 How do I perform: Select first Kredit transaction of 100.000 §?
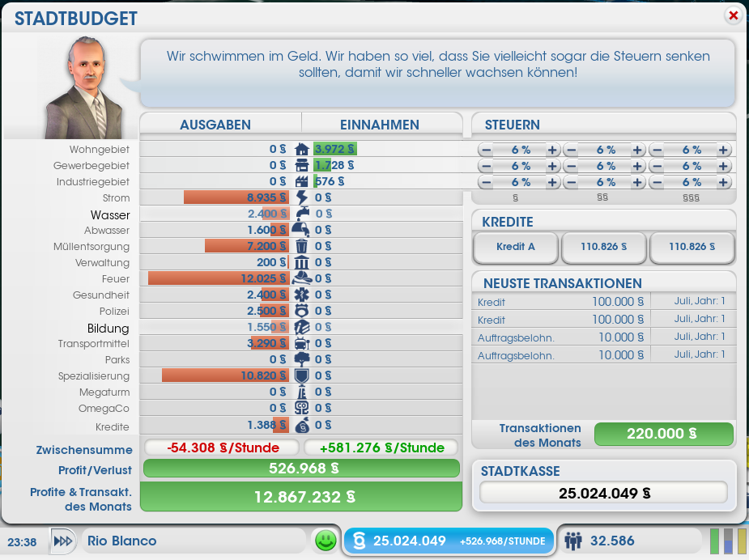(x=560, y=302)
